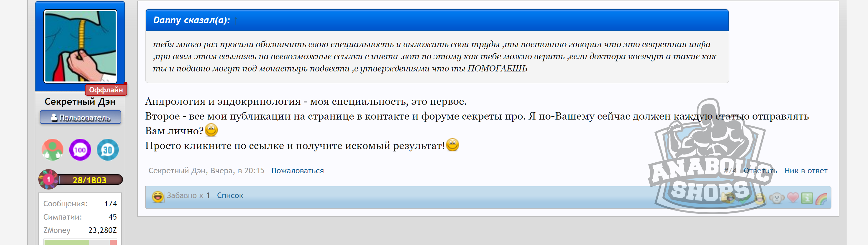868x245 pixels.
Task: Rate post with the pink heart reaction
Action: click(x=792, y=198)
